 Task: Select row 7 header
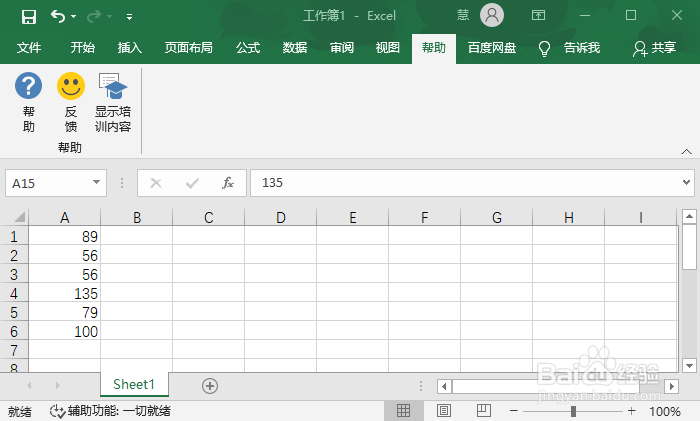coord(14,350)
